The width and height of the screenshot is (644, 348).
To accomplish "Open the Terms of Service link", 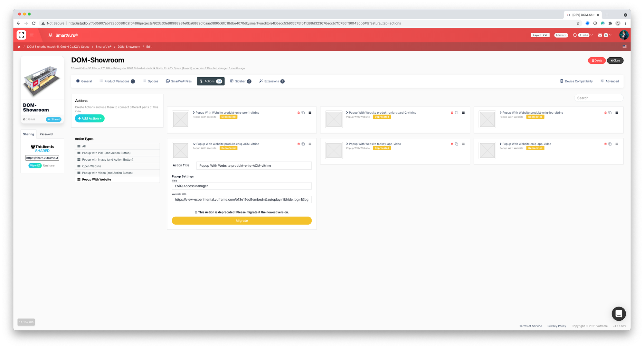I will coord(530,326).
